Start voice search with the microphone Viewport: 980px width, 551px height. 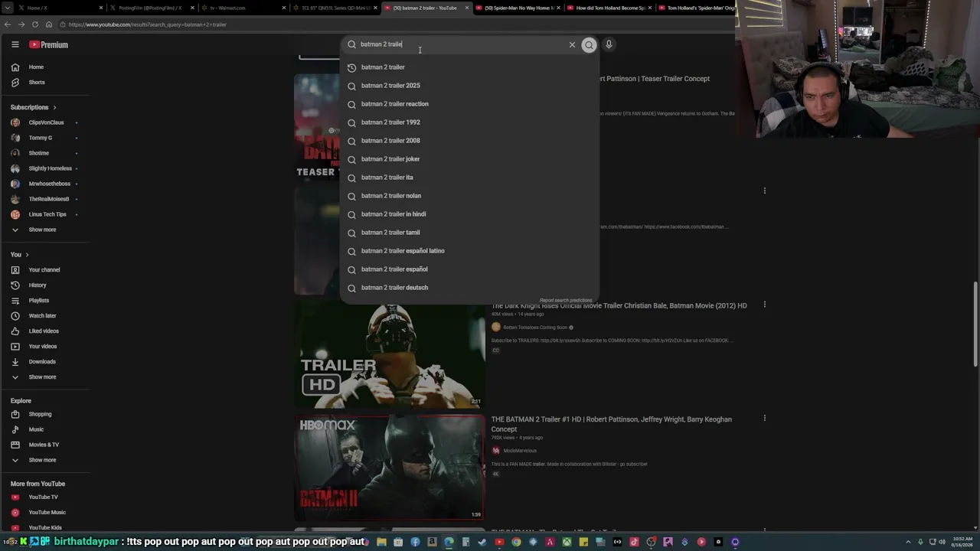(609, 44)
